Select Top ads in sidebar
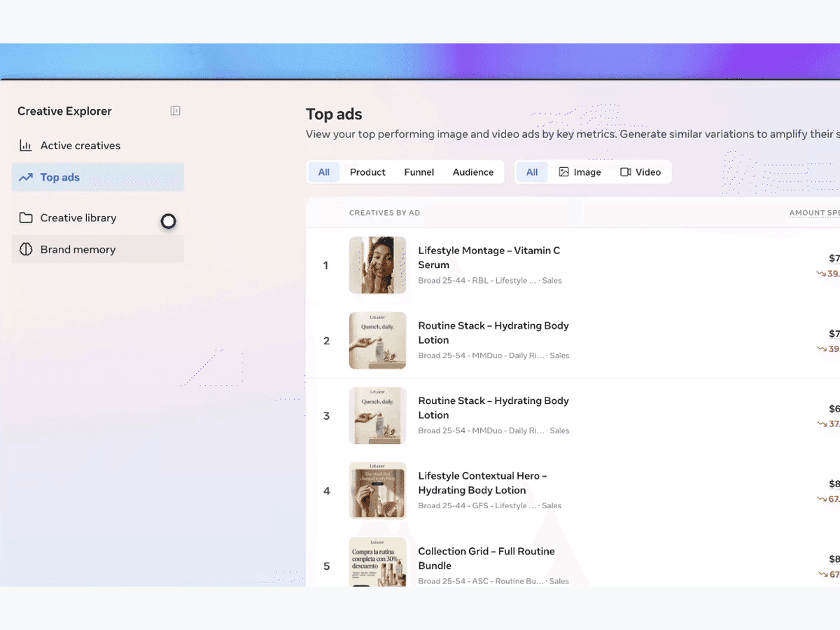 point(98,177)
